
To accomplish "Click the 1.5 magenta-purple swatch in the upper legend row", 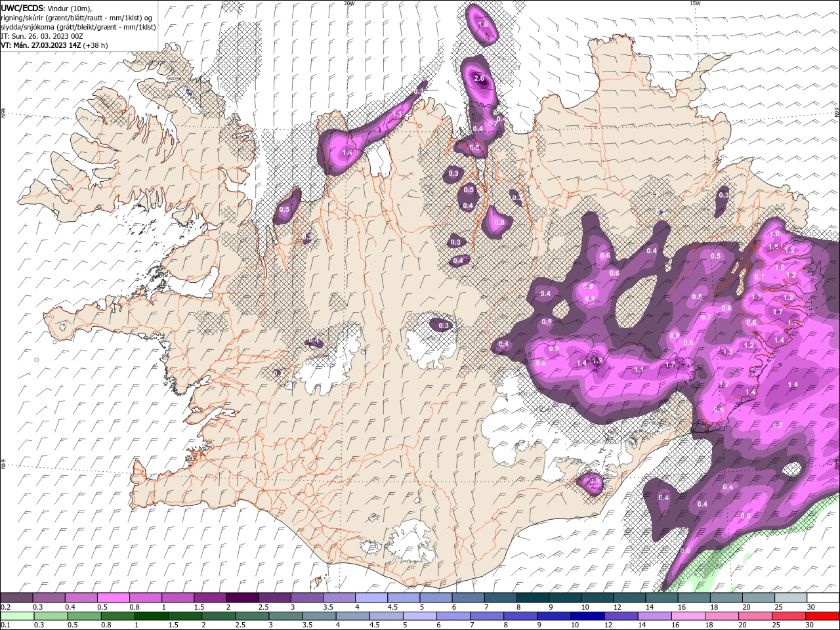I will pyautogui.click(x=210, y=598).
